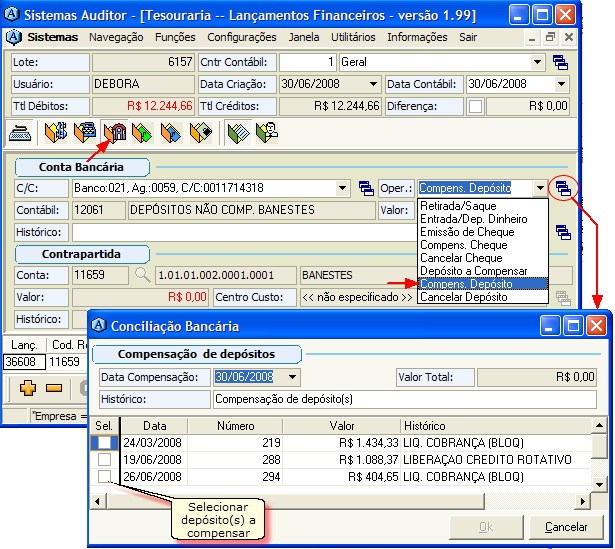615x549 pixels.
Task: Click the Cancelar button in Conciliação Bancária
Action: [566, 527]
